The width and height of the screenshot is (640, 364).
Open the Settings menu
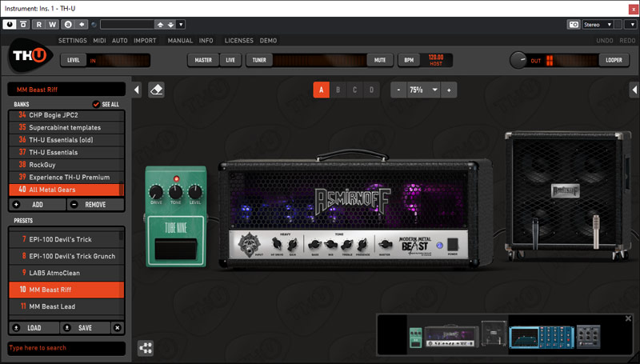[73, 40]
